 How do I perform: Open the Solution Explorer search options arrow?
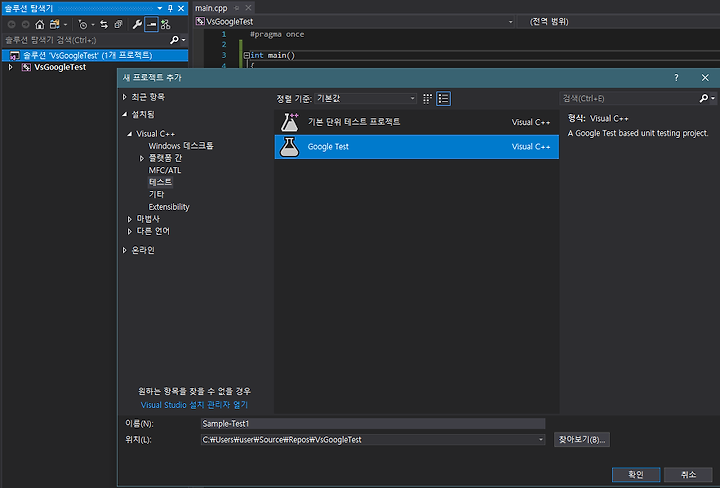(x=184, y=40)
